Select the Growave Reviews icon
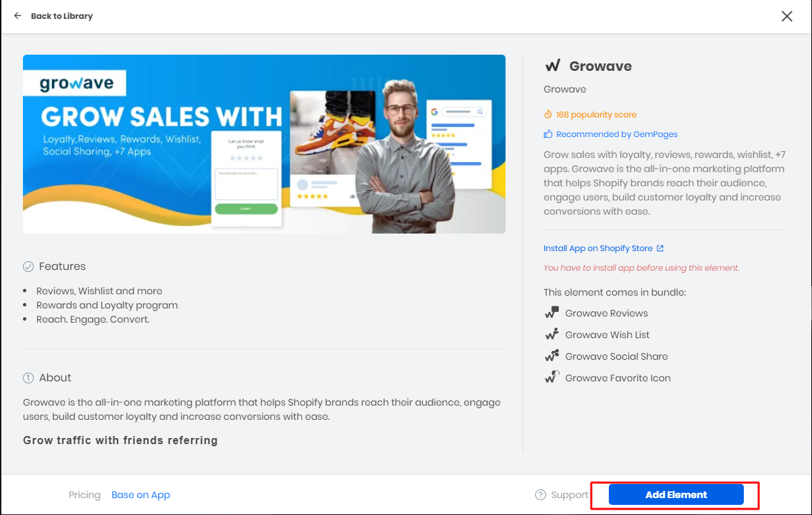 point(552,313)
